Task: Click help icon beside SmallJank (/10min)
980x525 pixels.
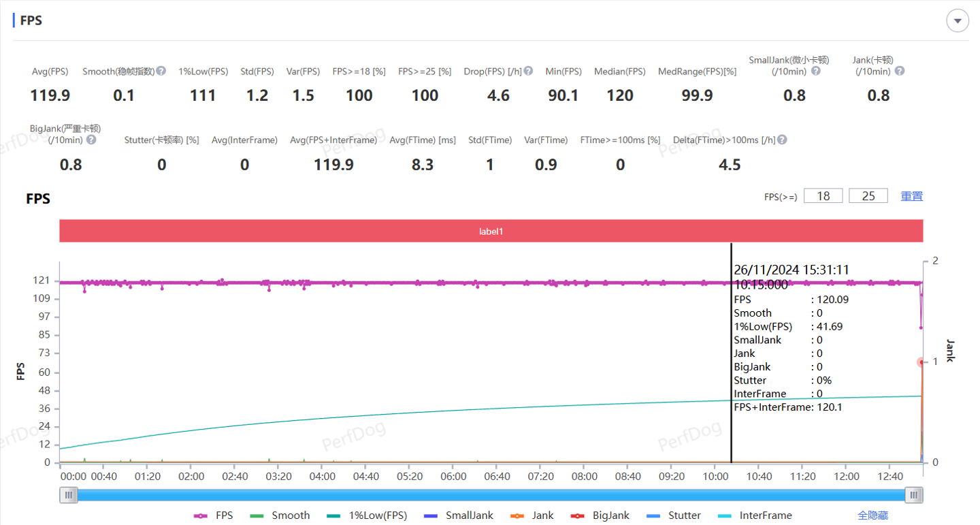Action: [815, 71]
